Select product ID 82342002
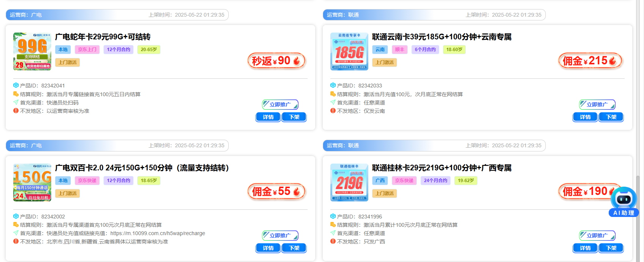 [x=53, y=217]
